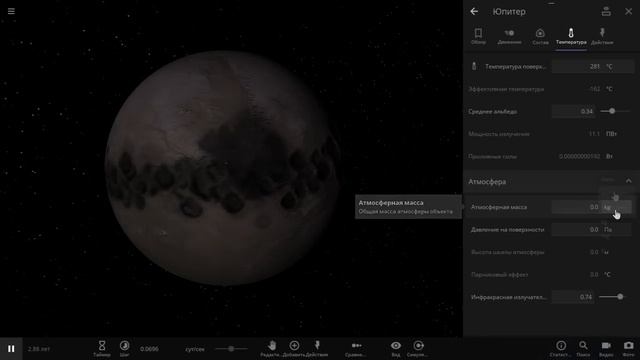Open the Сравнение compare tool
Image resolution: width=640 pixels, height=360 pixels.
pos(356,349)
